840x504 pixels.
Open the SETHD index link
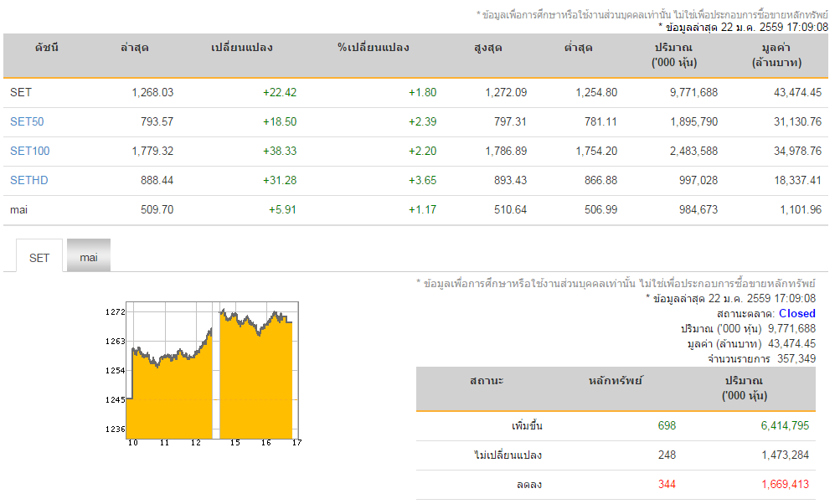pyautogui.click(x=29, y=180)
